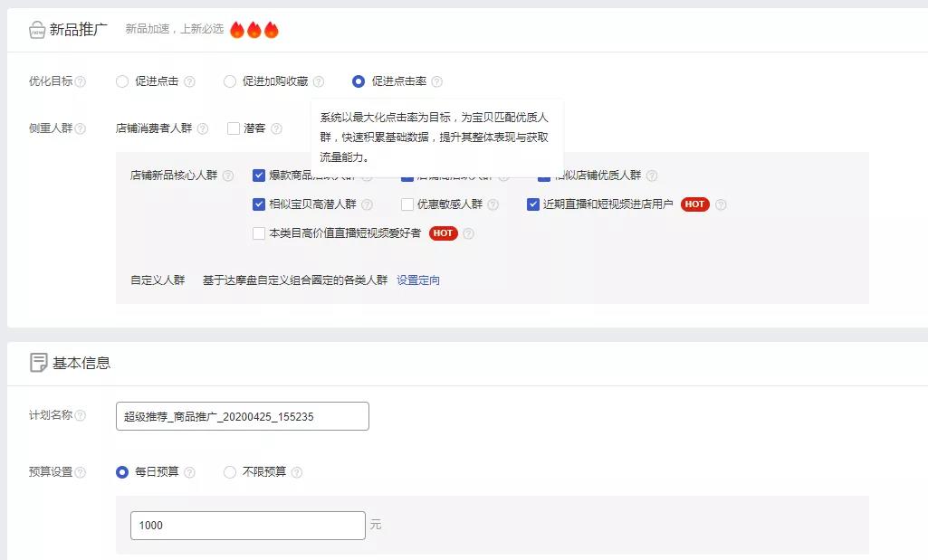The width and height of the screenshot is (928, 560).
Task: Open help icon next to 潜客
Action: 276,128
